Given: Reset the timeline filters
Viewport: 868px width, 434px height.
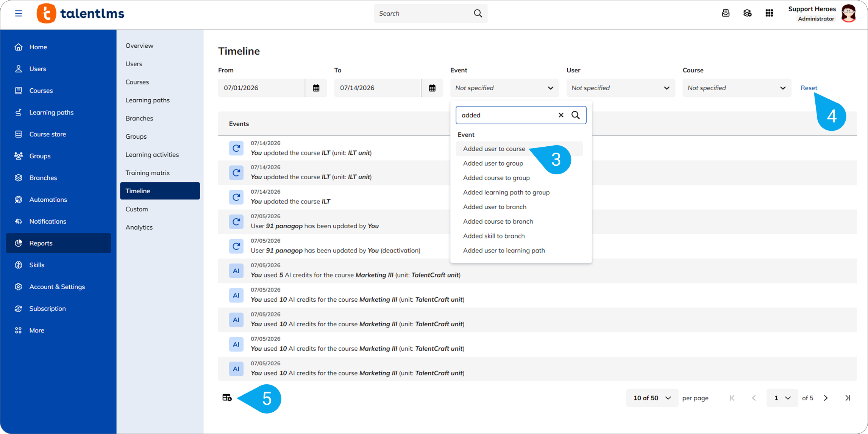Looking at the screenshot, I should (x=809, y=88).
